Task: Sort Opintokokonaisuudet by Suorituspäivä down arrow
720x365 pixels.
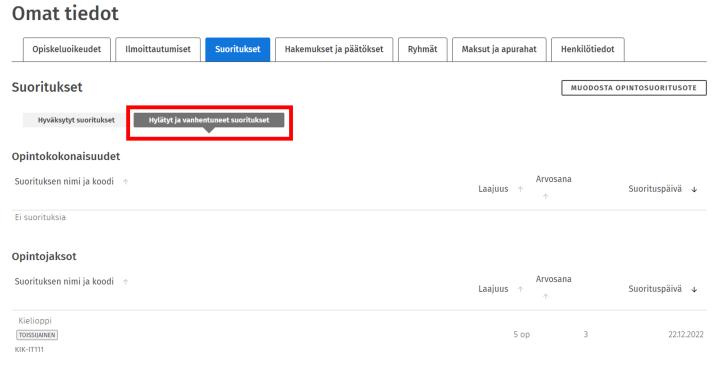Action: pyautogui.click(x=694, y=189)
